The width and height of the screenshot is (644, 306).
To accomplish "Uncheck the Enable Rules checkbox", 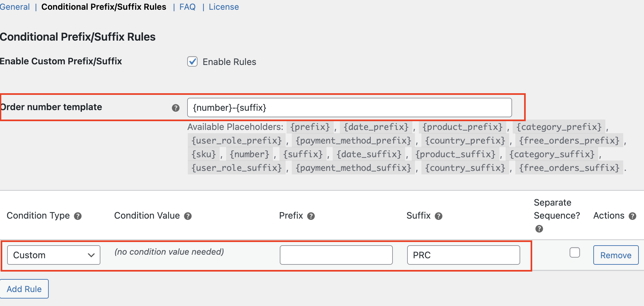I will click(x=192, y=61).
